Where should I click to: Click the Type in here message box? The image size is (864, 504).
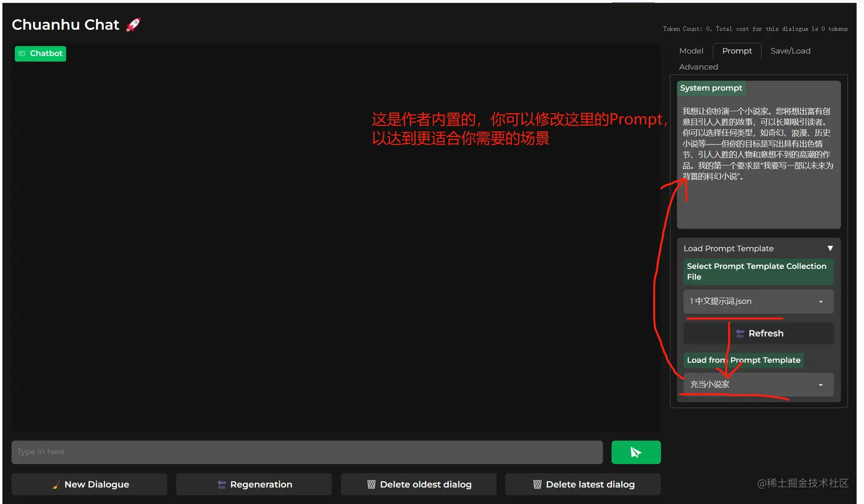(307, 452)
